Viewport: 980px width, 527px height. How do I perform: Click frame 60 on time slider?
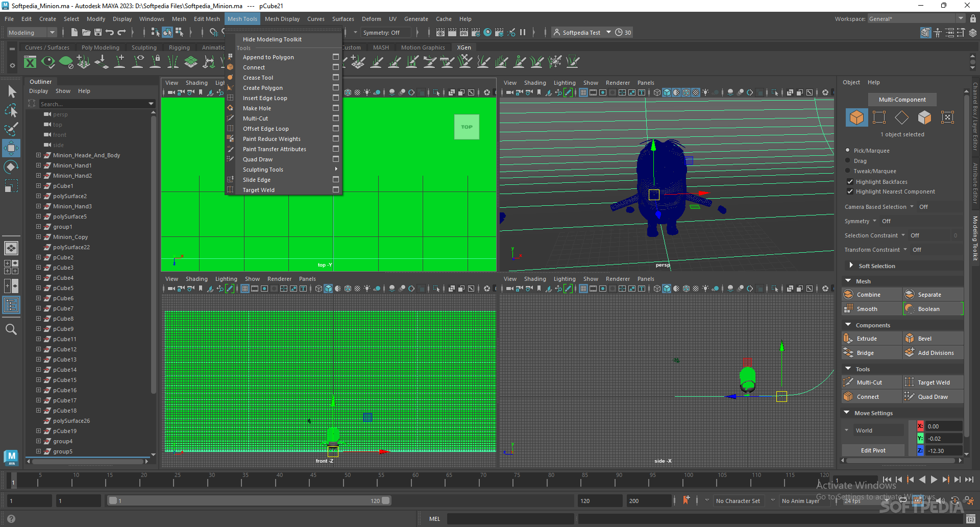click(415, 480)
